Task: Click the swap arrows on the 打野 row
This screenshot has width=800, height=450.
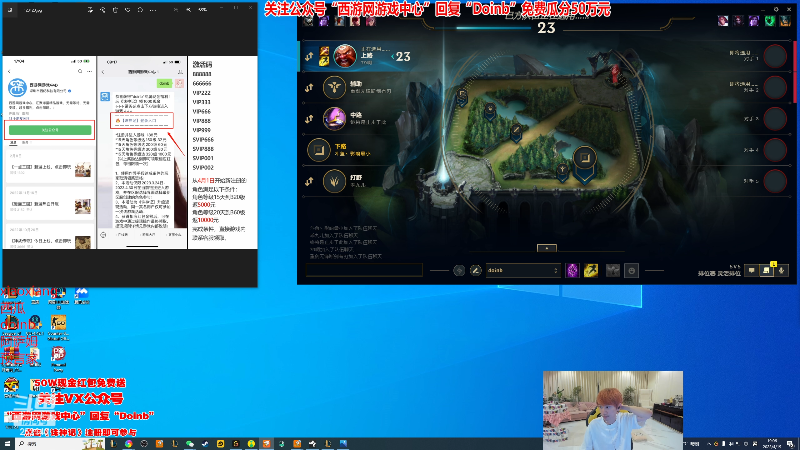Action: 309,181
